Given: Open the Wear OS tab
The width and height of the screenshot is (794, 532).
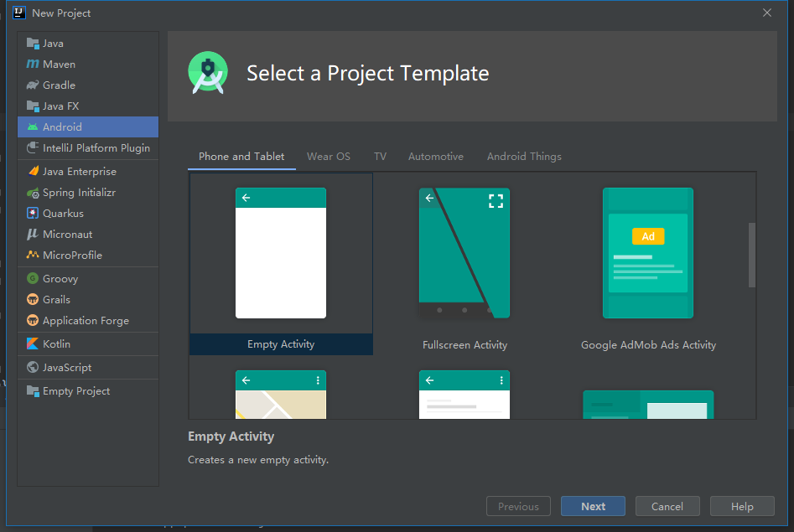Looking at the screenshot, I should click(329, 157).
